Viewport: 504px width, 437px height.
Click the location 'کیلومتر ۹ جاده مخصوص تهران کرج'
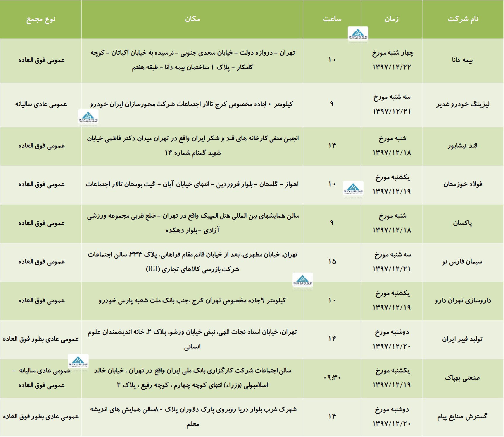coord(192,301)
